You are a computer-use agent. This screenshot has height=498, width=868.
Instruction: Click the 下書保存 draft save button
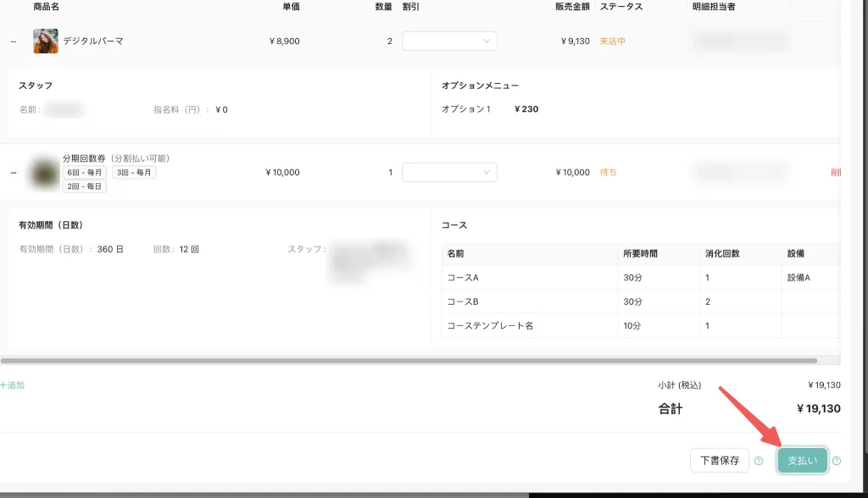(720, 461)
